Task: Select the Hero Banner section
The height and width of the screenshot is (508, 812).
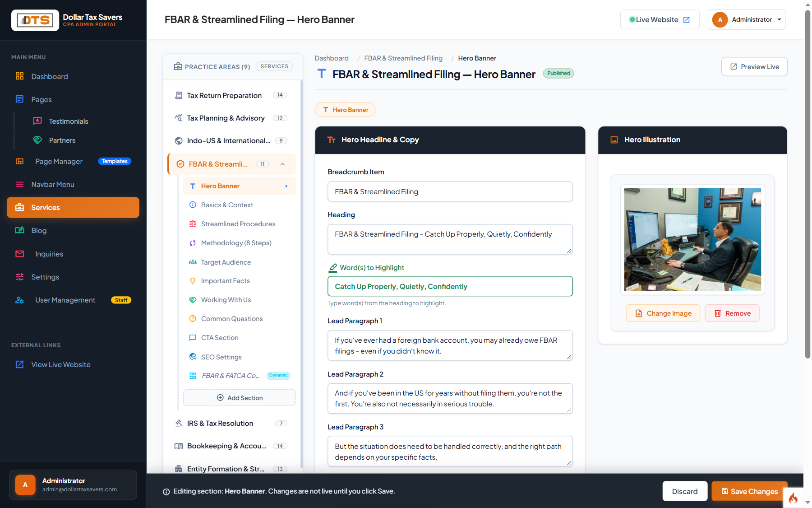Action: coord(239,186)
